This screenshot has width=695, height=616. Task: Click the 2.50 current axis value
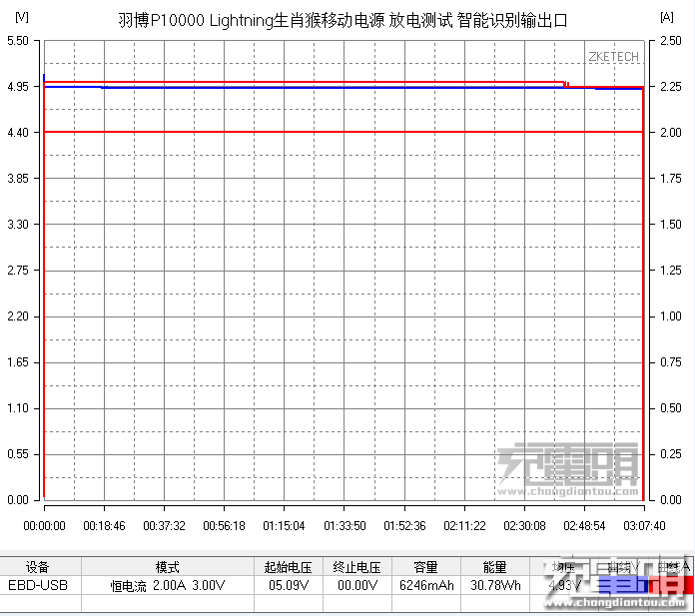[671, 41]
